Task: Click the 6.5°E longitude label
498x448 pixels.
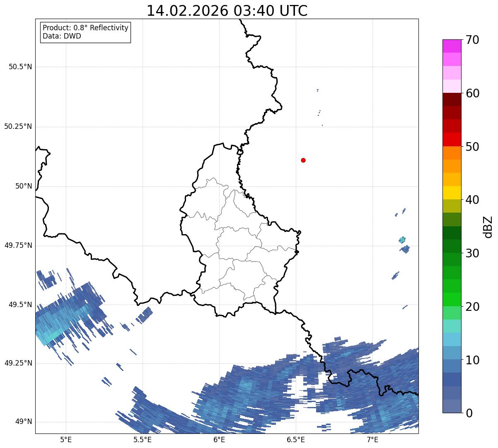Action: click(x=296, y=439)
